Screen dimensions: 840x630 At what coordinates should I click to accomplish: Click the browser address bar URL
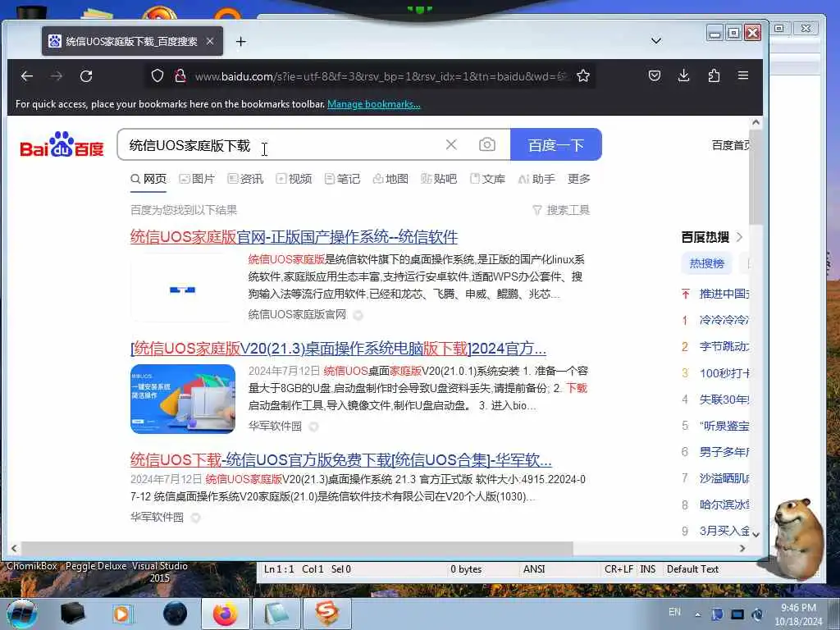[x=381, y=76]
